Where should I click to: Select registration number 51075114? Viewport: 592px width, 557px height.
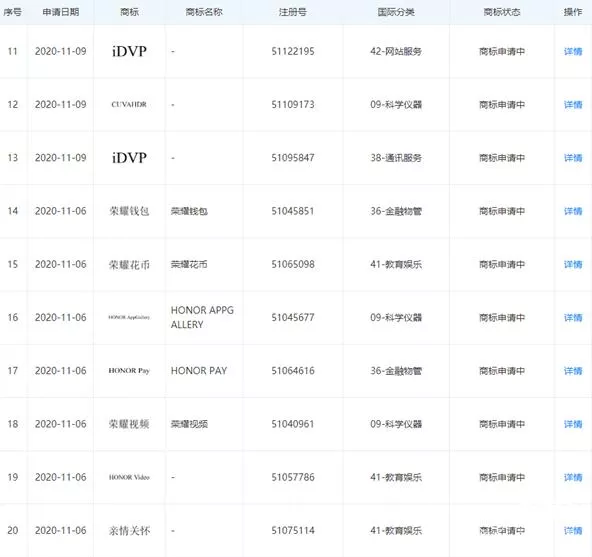tap(293, 531)
